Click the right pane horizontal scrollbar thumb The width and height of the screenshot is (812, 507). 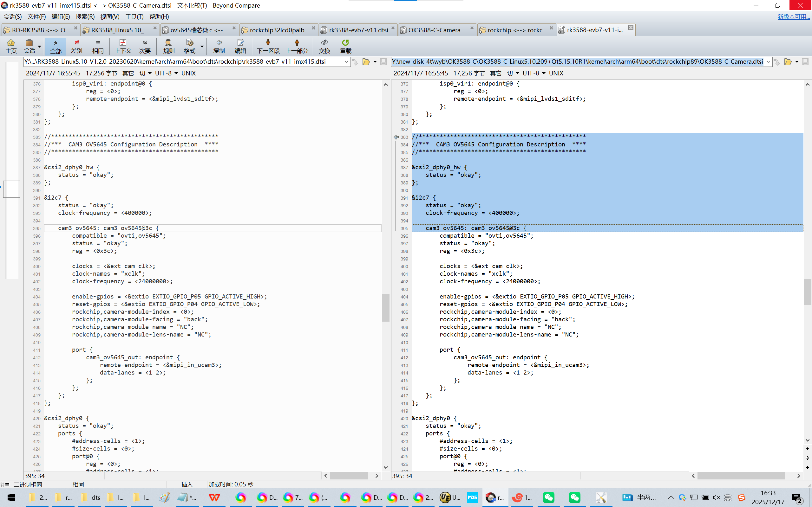[x=741, y=476]
